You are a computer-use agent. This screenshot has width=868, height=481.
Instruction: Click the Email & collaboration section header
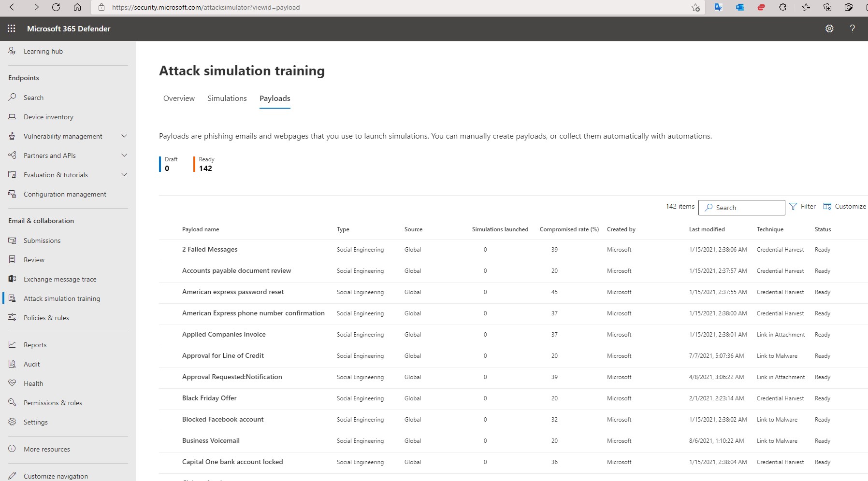coord(41,221)
